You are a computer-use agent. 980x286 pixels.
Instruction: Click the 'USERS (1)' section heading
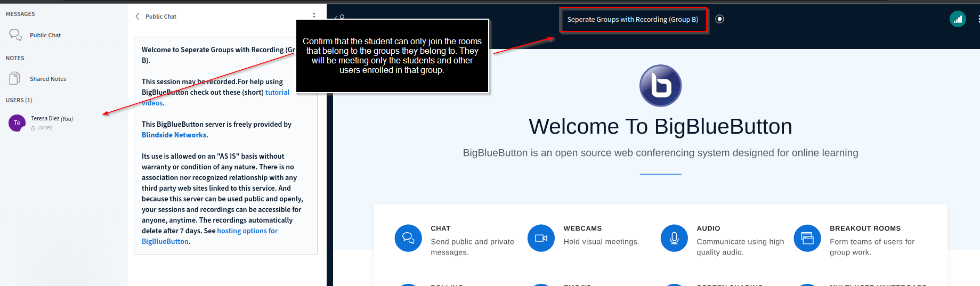click(19, 100)
